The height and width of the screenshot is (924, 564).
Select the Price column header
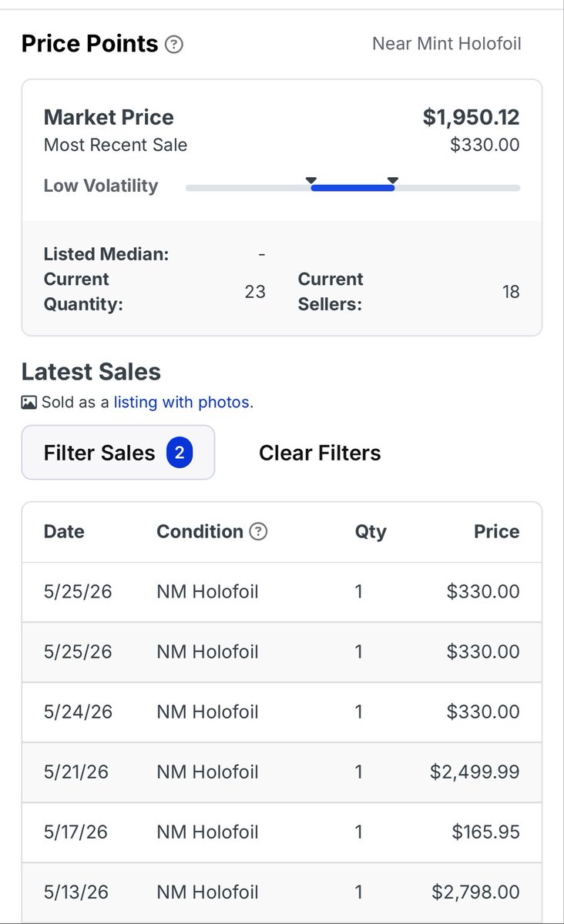point(497,531)
